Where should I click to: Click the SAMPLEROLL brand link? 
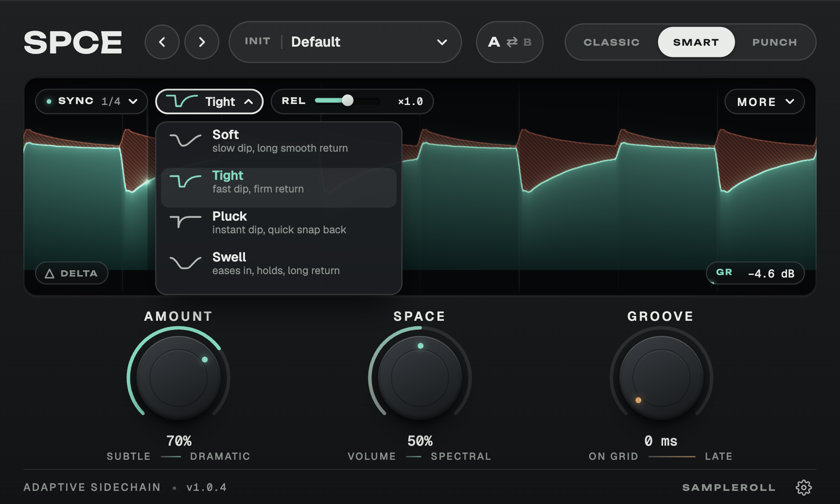(x=729, y=487)
